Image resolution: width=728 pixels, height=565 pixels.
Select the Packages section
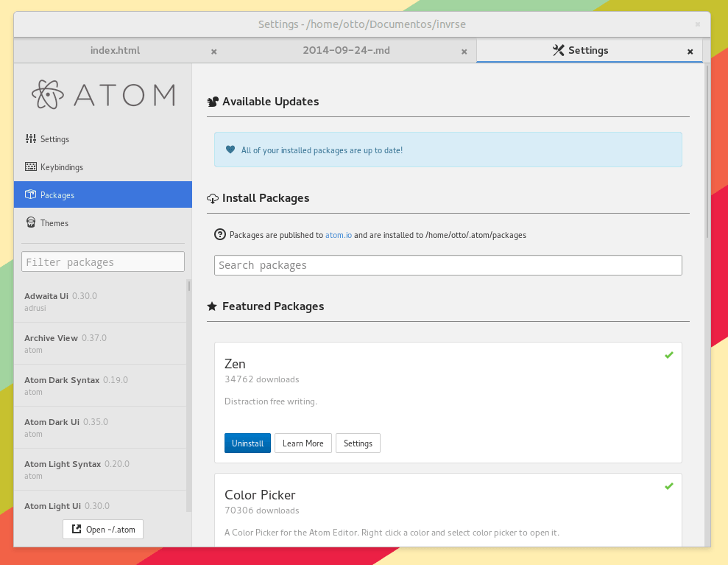(x=102, y=194)
